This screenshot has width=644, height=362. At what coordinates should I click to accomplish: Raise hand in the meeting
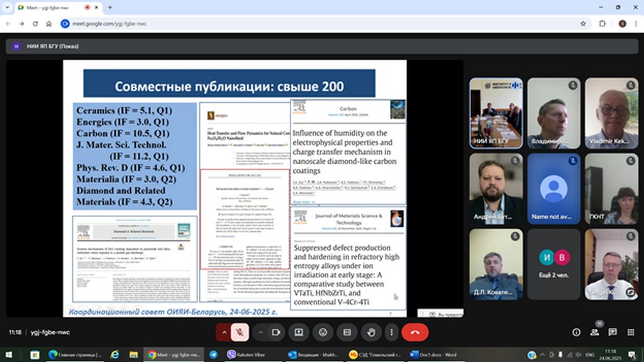pos(370,332)
